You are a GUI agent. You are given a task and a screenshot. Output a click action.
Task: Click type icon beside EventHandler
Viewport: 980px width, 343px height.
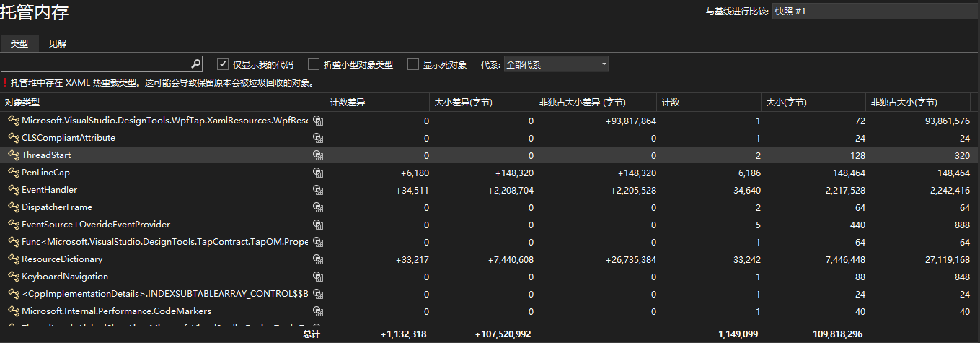click(x=13, y=190)
